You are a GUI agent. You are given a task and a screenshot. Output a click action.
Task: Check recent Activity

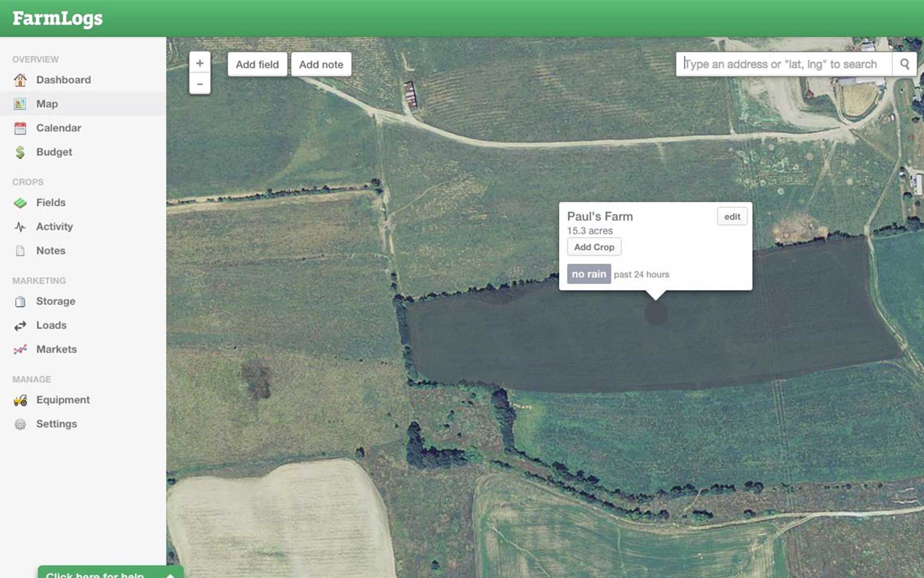point(55,227)
